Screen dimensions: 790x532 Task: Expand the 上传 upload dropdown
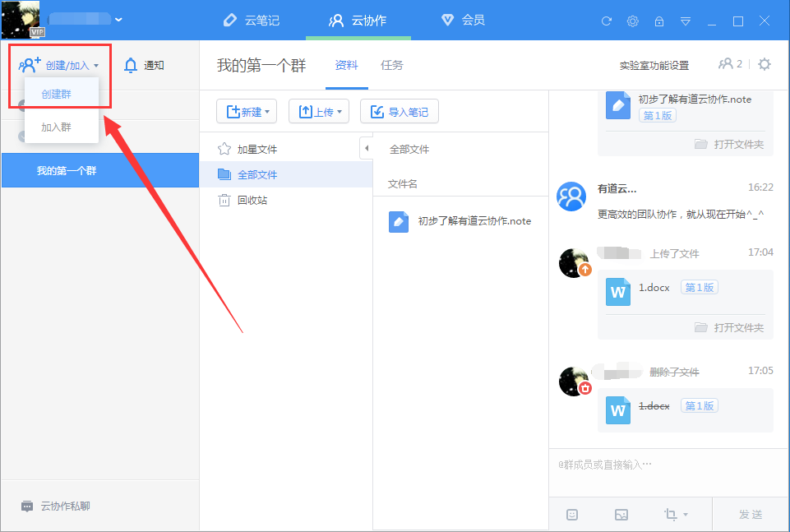319,110
